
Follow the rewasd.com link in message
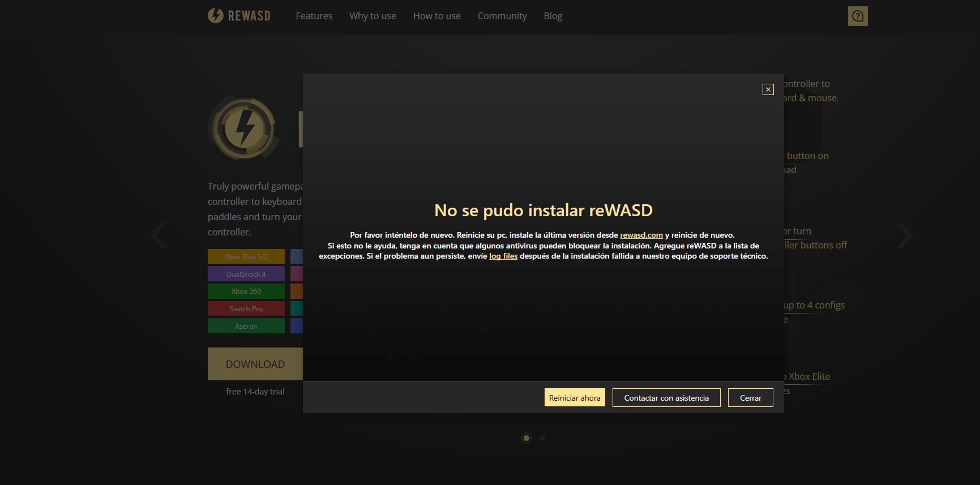(641, 235)
